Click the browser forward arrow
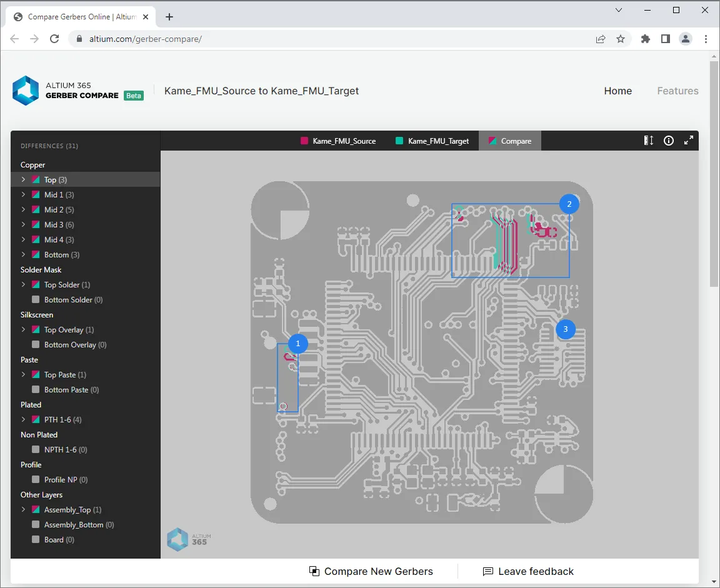Viewport: 720px width, 588px height. 34,39
